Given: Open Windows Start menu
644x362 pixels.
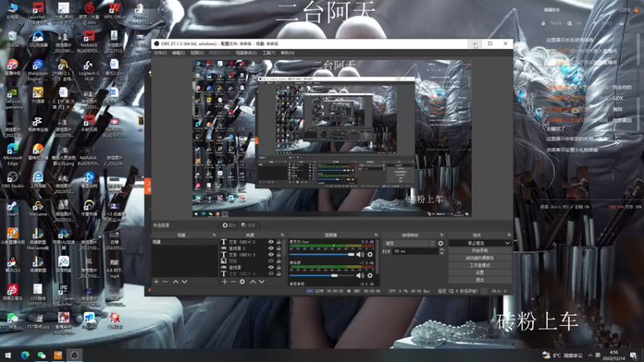Looking at the screenshot, I should coord(8,355).
